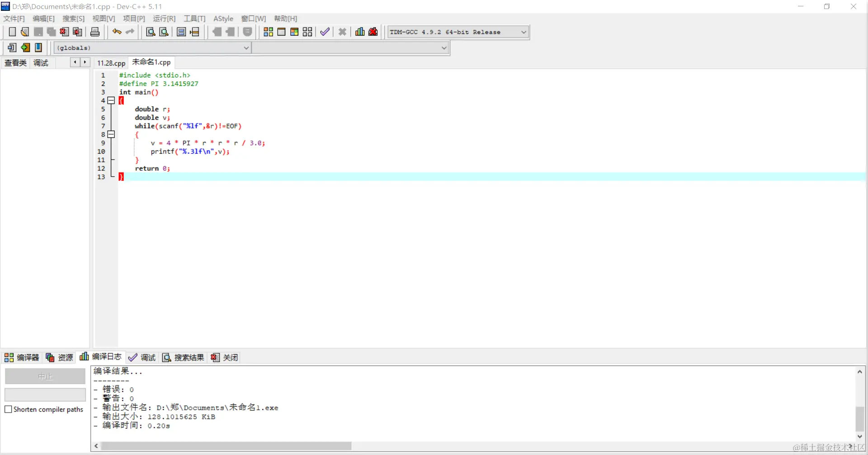Click the compile progress bar
This screenshot has width=868, height=455.
[45, 395]
